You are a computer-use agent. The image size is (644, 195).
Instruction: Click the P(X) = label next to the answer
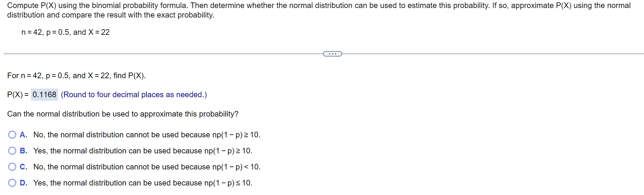pyautogui.click(x=18, y=95)
